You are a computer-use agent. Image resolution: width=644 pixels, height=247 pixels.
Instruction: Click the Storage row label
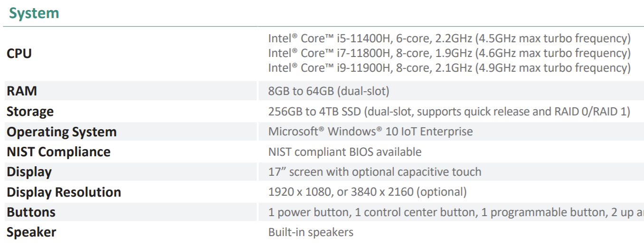30,112
